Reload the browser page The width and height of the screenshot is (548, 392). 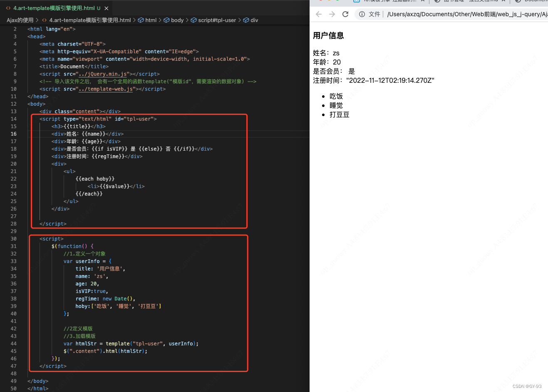point(345,14)
